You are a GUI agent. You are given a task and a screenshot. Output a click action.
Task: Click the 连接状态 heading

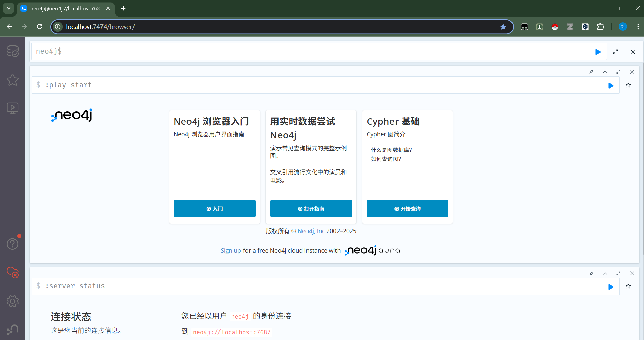point(71,317)
